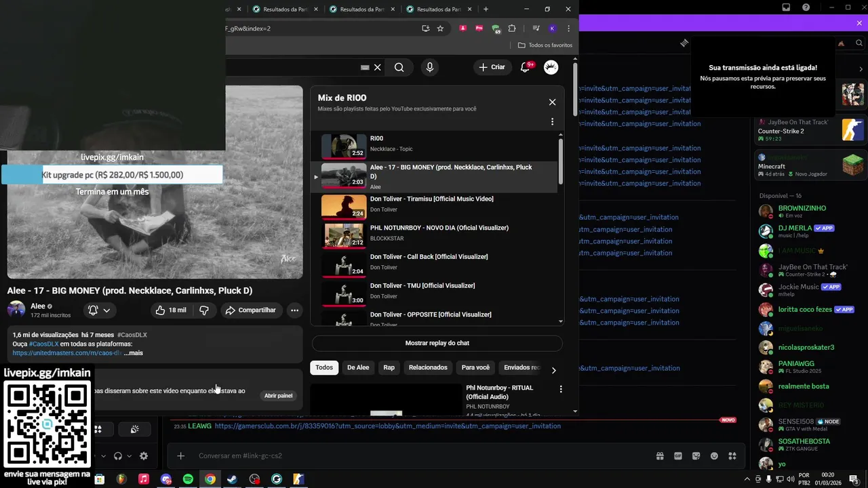
Task: Switch to middle Resultados da Part tab
Action: tap(362, 9)
